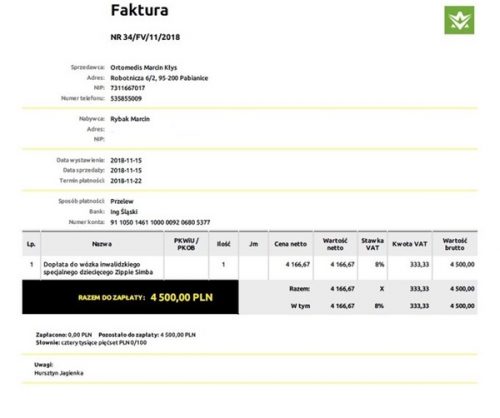Click the payment due date 2018-11-22

pyautogui.click(x=126, y=181)
